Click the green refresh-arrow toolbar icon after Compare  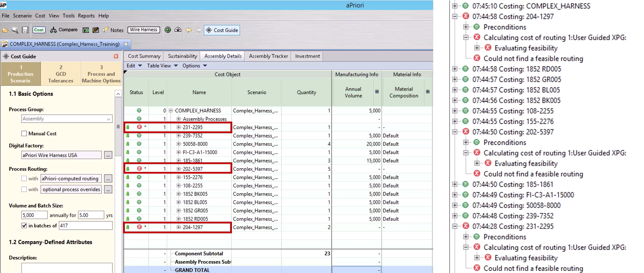[x=86, y=30]
